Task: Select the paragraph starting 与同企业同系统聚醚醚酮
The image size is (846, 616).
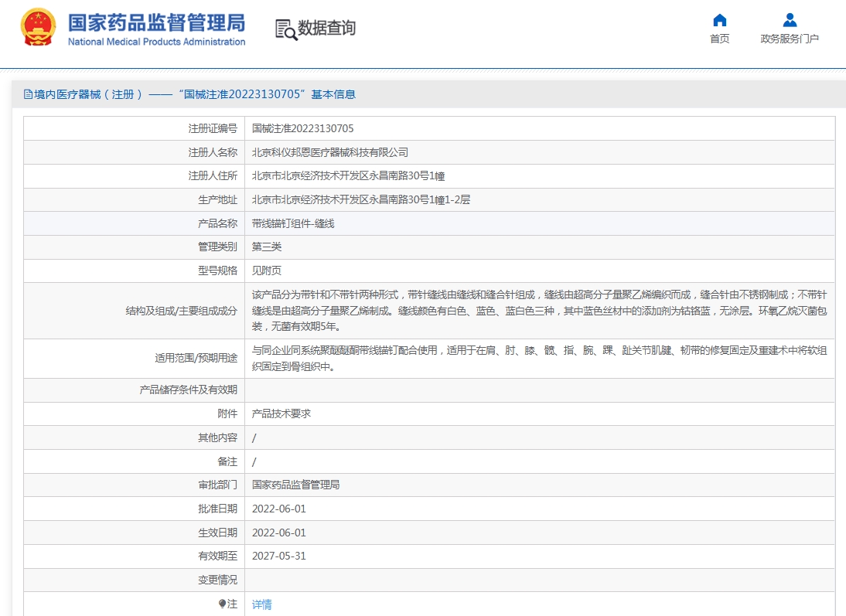Action: 539,358
